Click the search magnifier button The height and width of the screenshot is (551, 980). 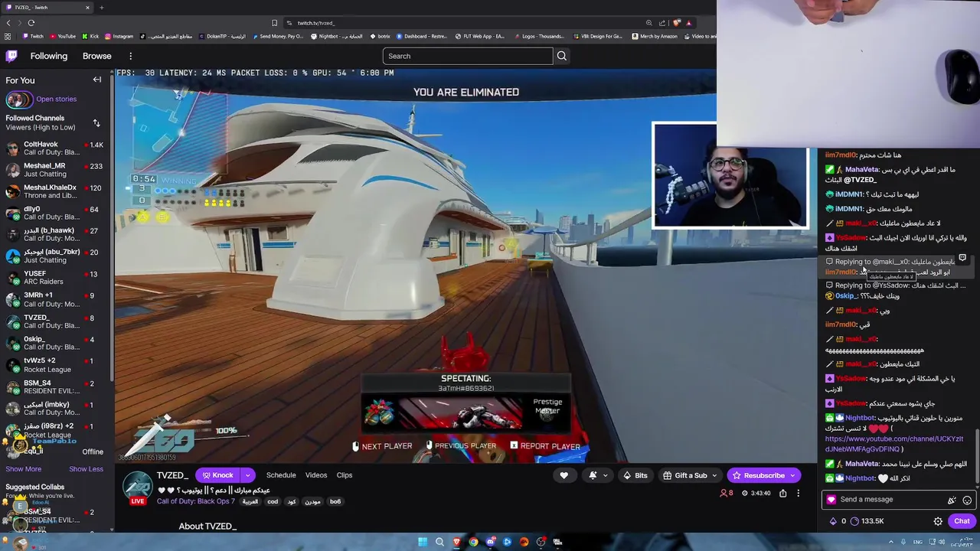point(562,56)
